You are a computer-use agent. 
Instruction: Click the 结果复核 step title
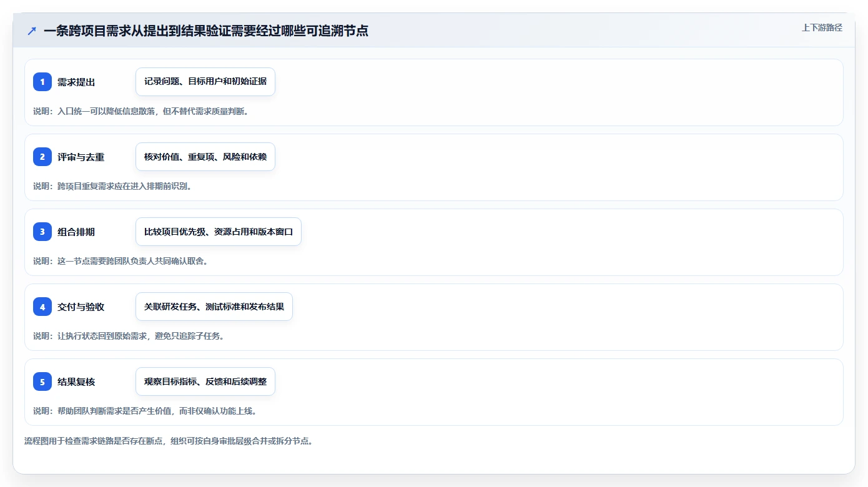click(x=76, y=381)
